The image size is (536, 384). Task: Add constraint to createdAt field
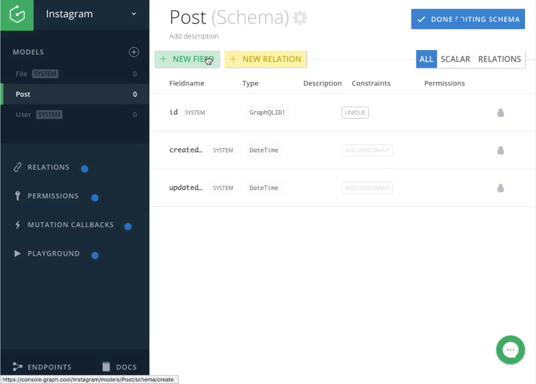point(367,150)
